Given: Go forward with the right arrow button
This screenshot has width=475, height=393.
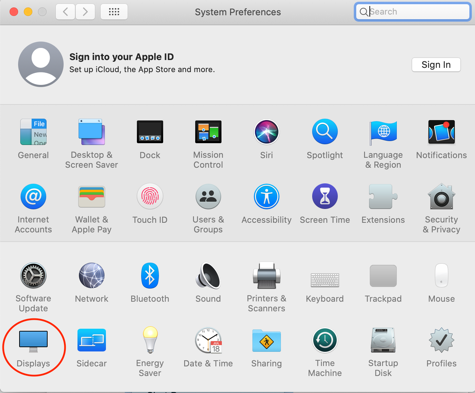Looking at the screenshot, I should pyautogui.click(x=85, y=12).
